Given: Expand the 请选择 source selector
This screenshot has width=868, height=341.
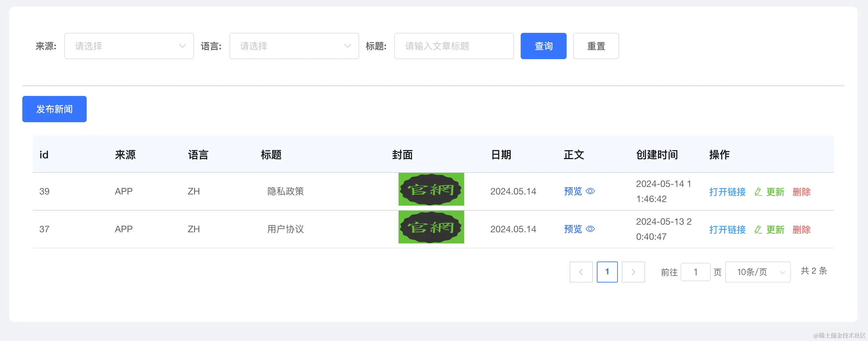Looking at the screenshot, I should tap(129, 46).
